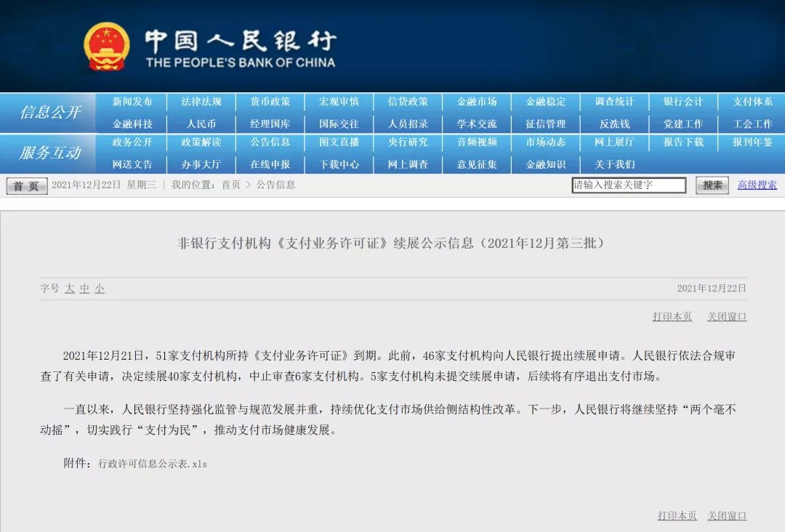Open 公告信息 in the navigation bar

point(270,142)
